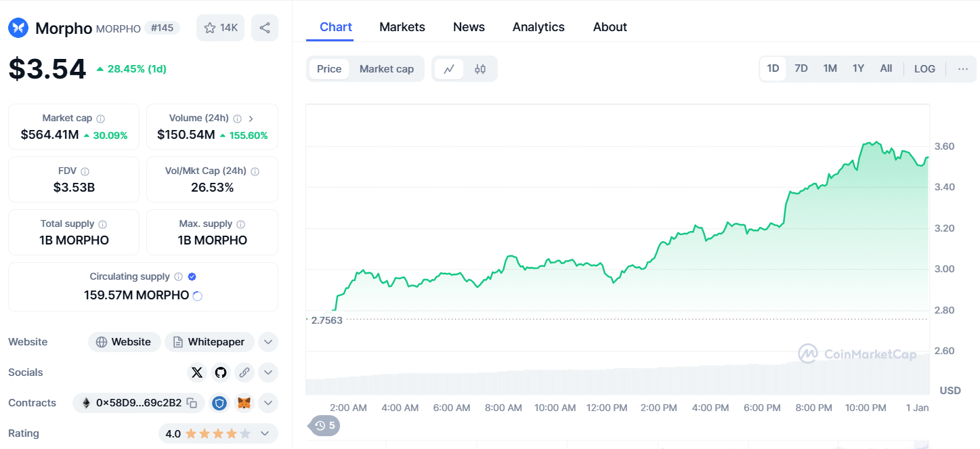Select All time range

point(886,68)
